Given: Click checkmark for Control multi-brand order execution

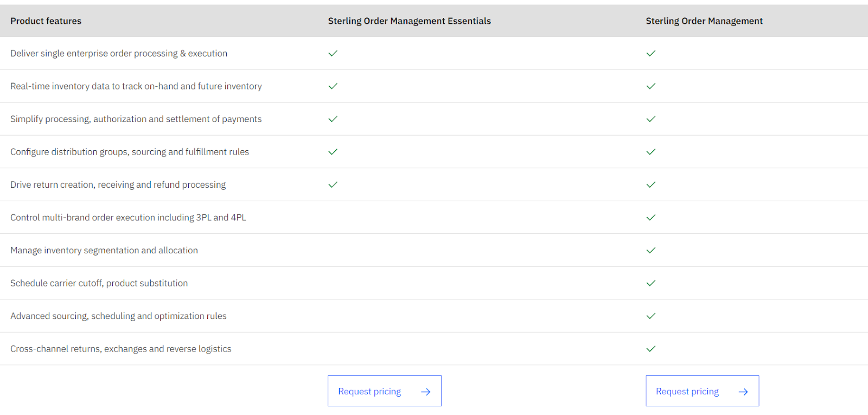Looking at the screenshot, I should pyautogui.click(x=651, y=218).
